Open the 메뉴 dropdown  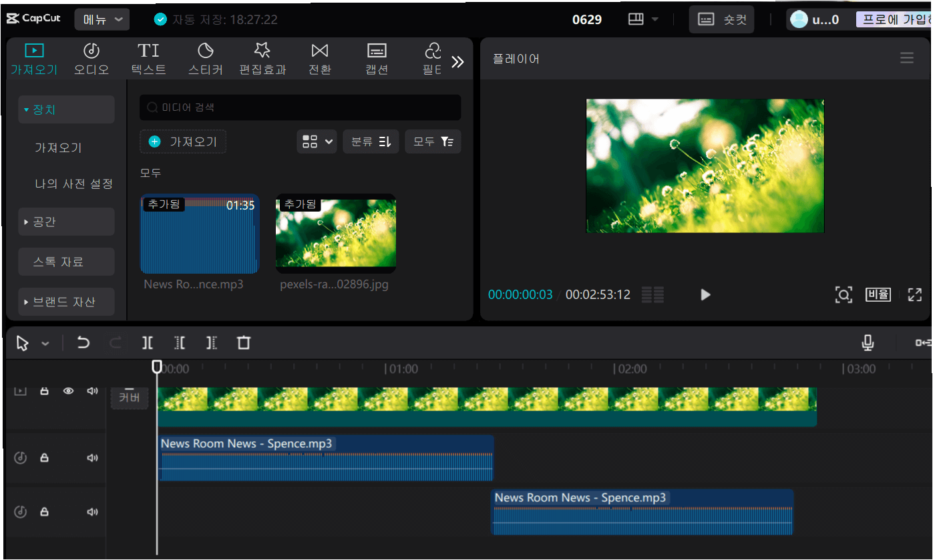pyautogui.click(x=102, y=19)
